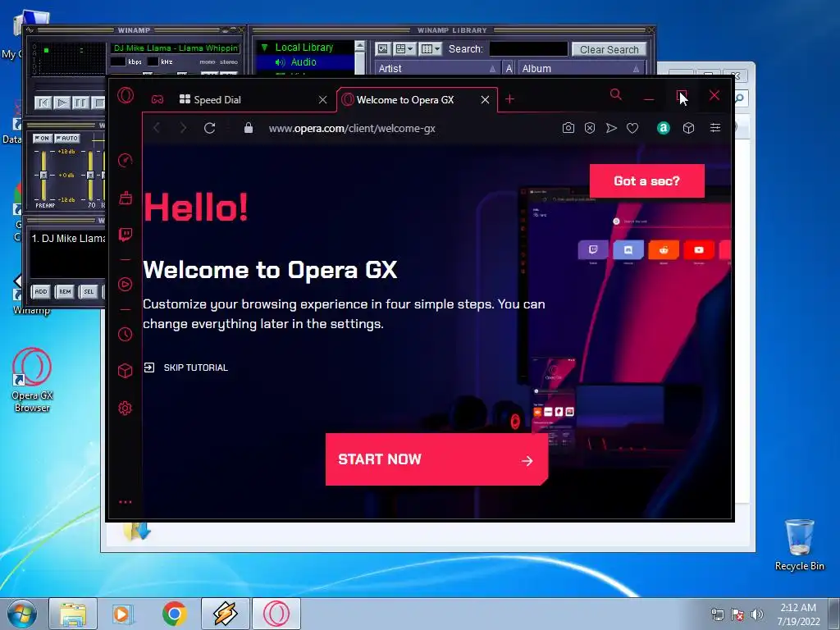Screen dimensions: 840x630
Task: Open the Windows Start menu
Action: 21,614
